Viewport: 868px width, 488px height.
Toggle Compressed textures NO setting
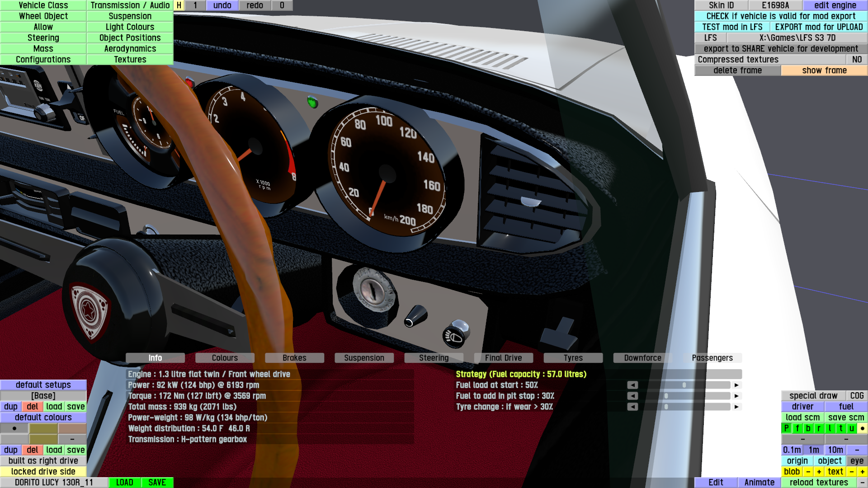pyautogui.click(x=857, y=60)
